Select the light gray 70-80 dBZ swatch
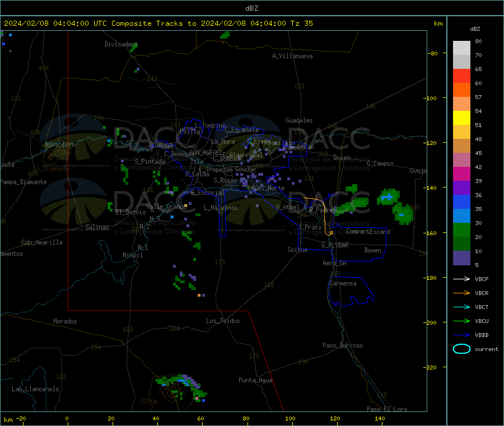The height and width of the screenshot is (426, 504). click(461, 48)
